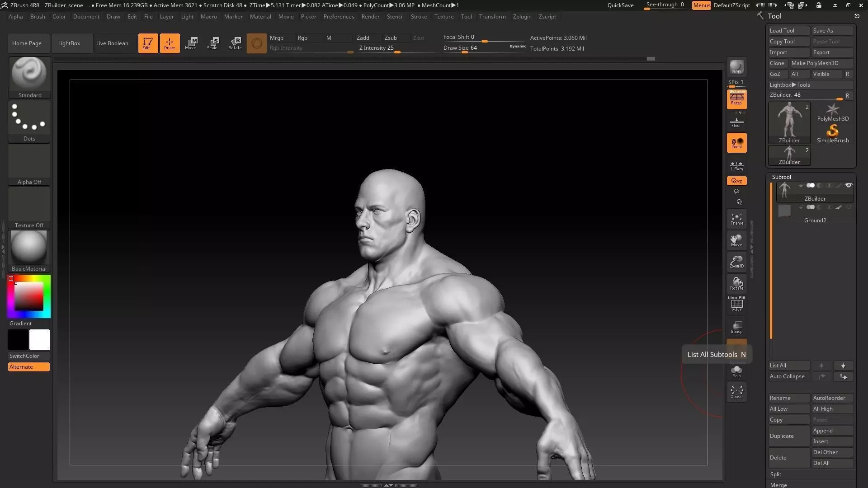The image size is (868, 488).
Task: Click the Zoom3D navigation icon
Action: click(x=736, y=262)
